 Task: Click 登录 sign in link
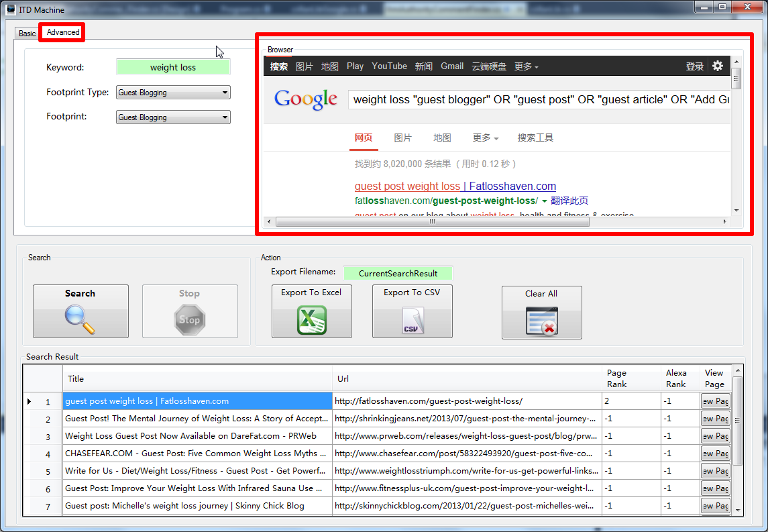tap(694, 66)
